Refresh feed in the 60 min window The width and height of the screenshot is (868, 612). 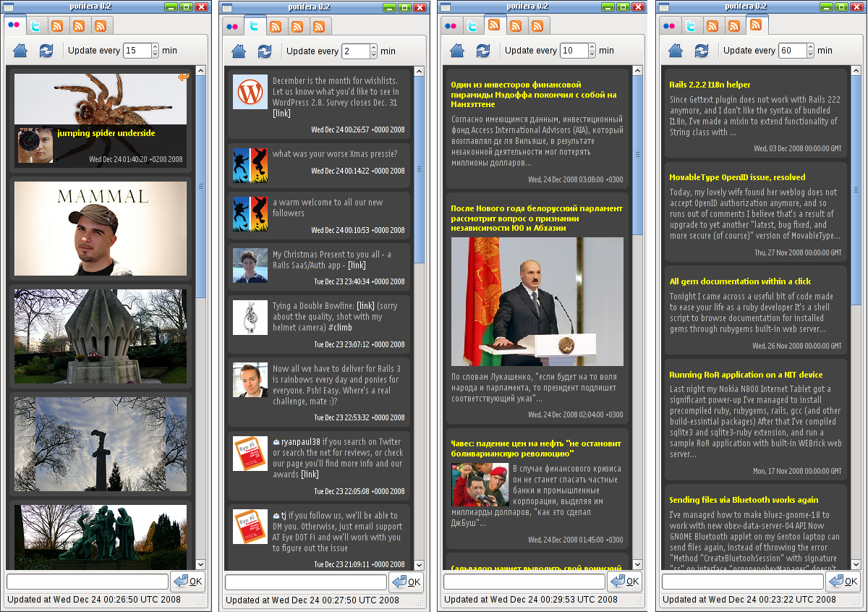point(702,51)
